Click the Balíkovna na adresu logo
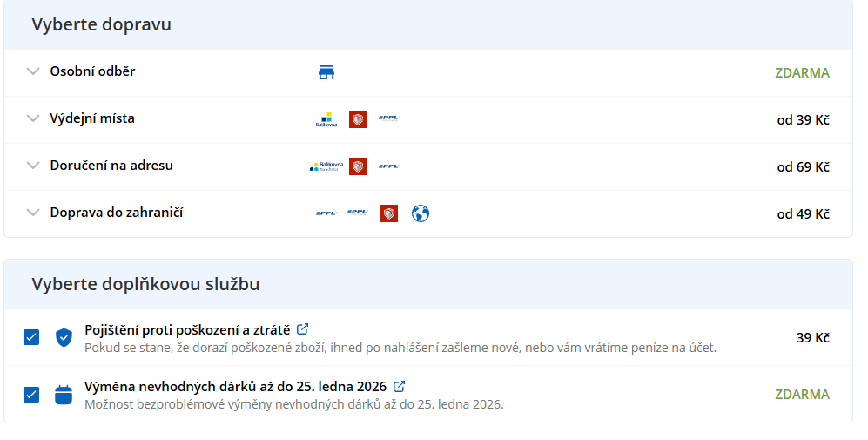This screenshot has width=868, height=440. click(x=327, y=166)
